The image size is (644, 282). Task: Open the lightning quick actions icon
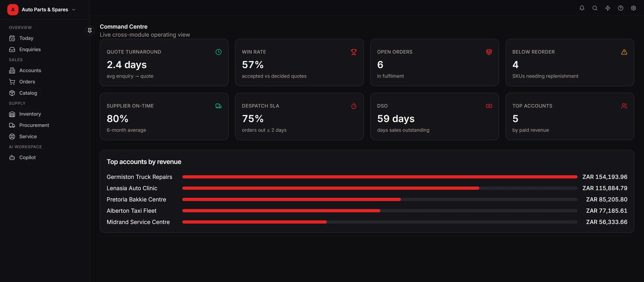(x=608, y=8)
